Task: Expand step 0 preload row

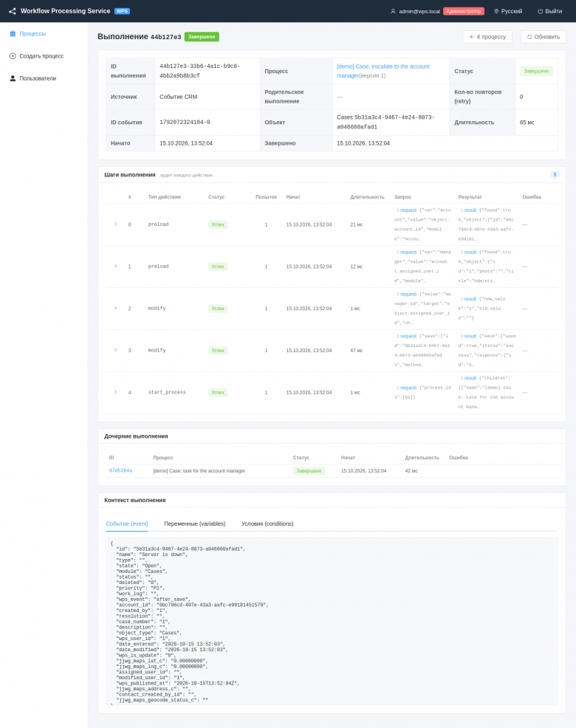Action: 116,224
